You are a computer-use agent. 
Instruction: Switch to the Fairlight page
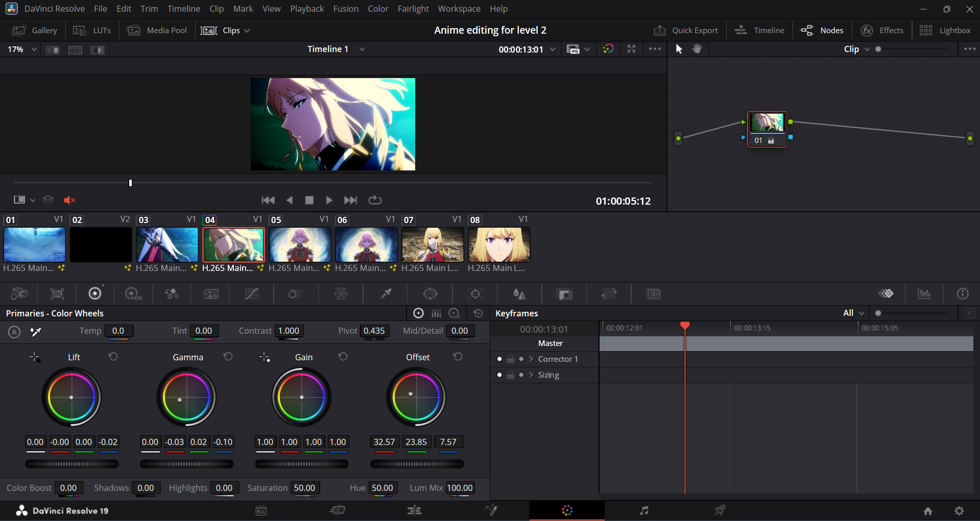[644, 510]
